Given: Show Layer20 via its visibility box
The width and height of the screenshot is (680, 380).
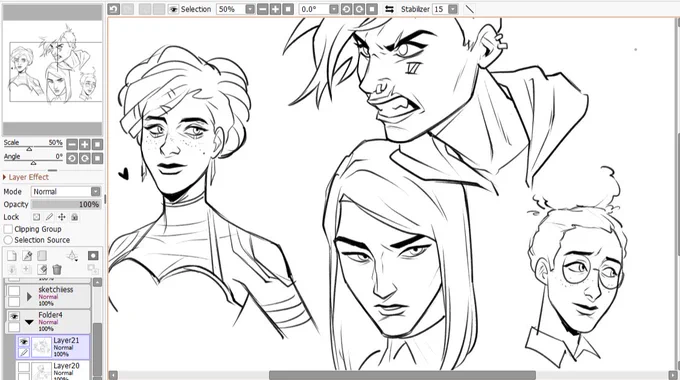Looking at the screenshot, I should click(x=24, y=367).
